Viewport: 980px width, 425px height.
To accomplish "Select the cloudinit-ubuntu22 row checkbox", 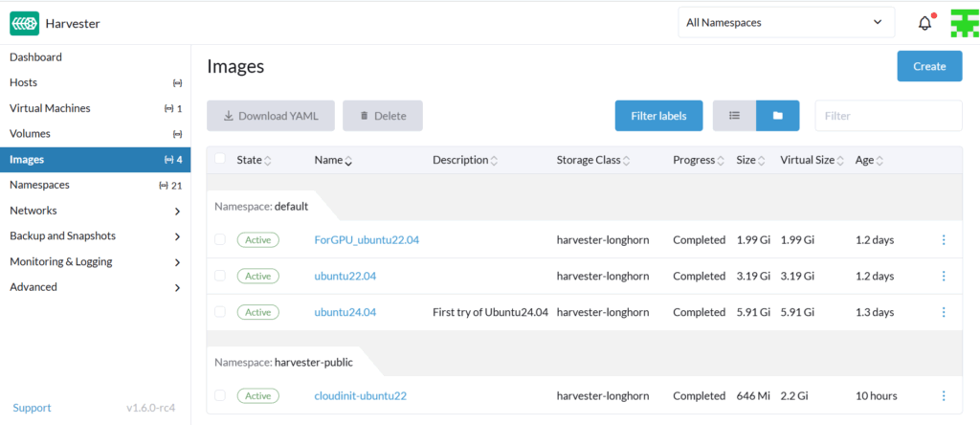I will (x=220, y=395).
